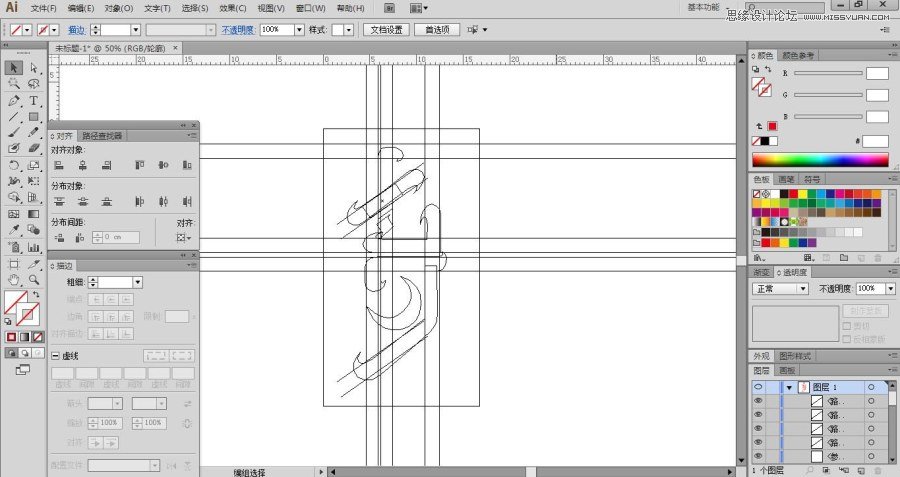
Task: Set paint mode to Gradient in toolbox
Action: pyautogui.click(x=25, y=337)
